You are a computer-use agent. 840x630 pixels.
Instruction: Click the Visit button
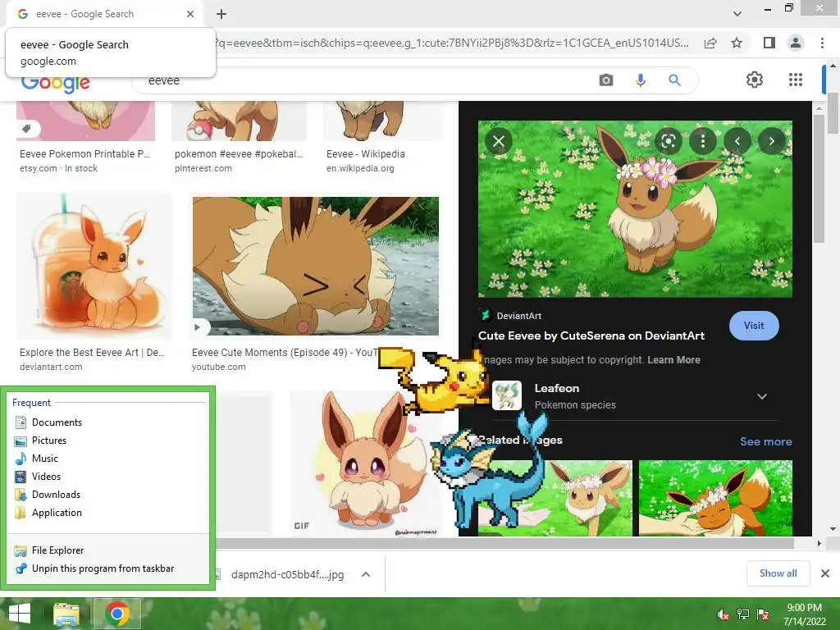754,326
